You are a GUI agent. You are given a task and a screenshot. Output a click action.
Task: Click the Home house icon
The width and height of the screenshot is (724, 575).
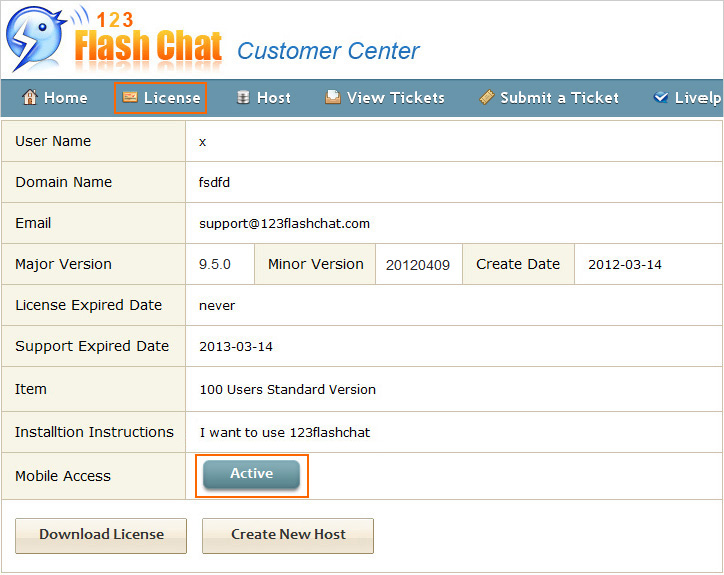(30, 97)
